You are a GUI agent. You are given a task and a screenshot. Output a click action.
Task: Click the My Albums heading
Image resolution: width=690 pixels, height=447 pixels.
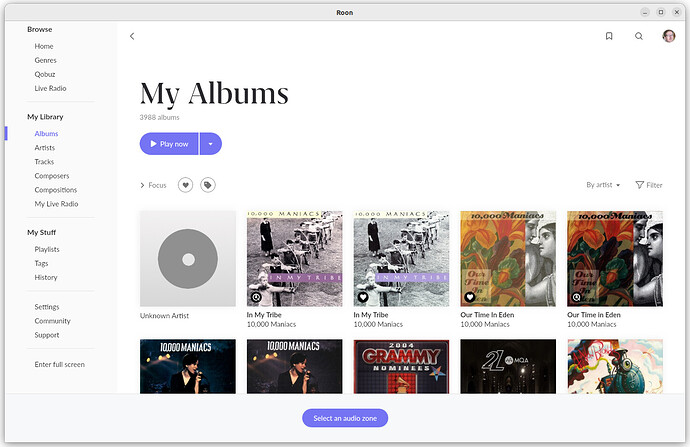[x=214, y=94]
